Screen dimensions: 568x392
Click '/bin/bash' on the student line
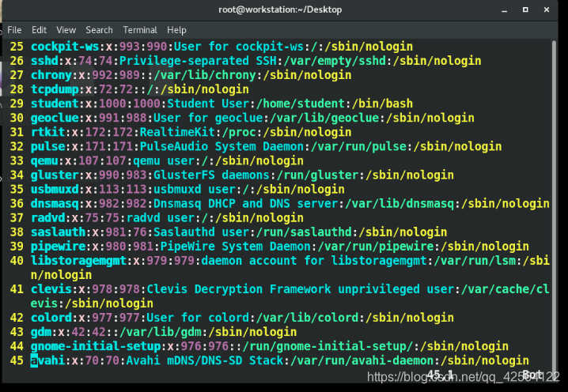pos(382,104)
